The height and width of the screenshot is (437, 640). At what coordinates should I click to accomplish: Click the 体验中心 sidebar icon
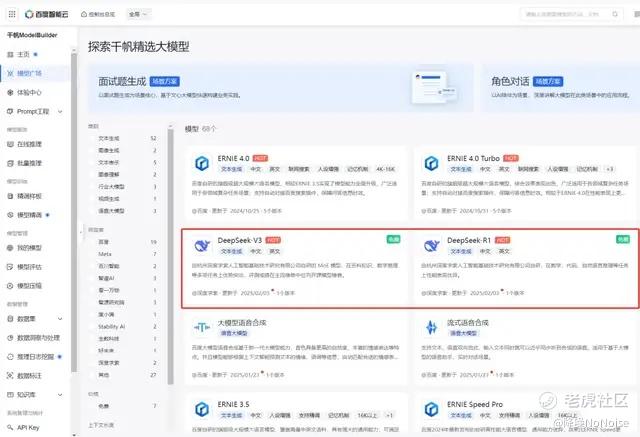tap(10, 93)
